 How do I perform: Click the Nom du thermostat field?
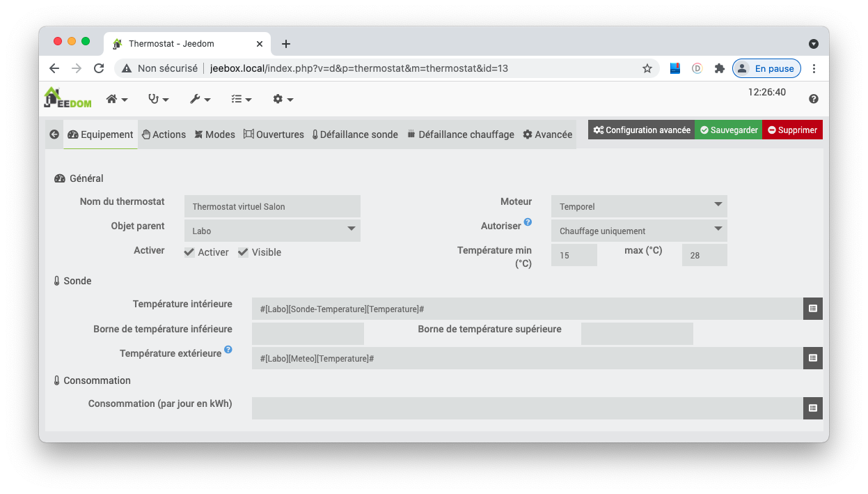pos(272,206)
